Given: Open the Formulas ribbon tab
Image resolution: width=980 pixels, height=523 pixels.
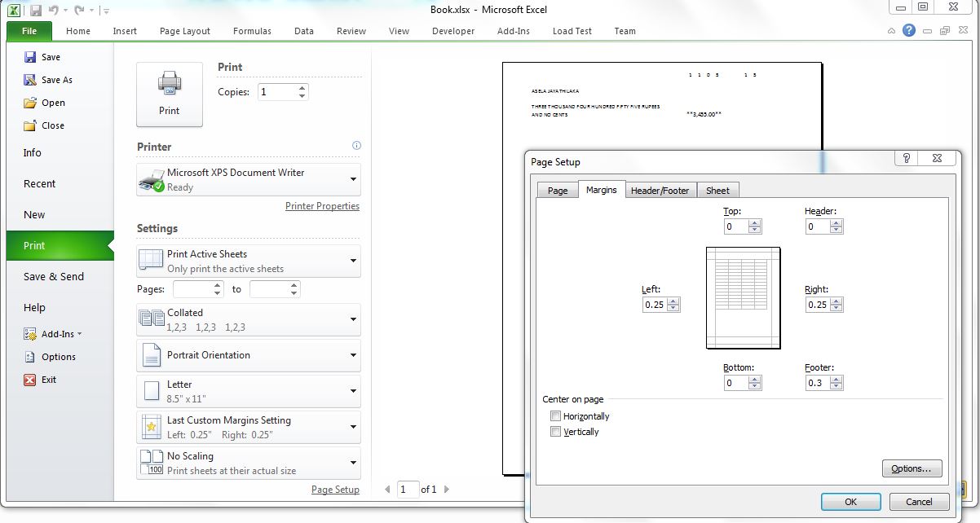Looking at the screenshot, I should [x=252, y=31].
